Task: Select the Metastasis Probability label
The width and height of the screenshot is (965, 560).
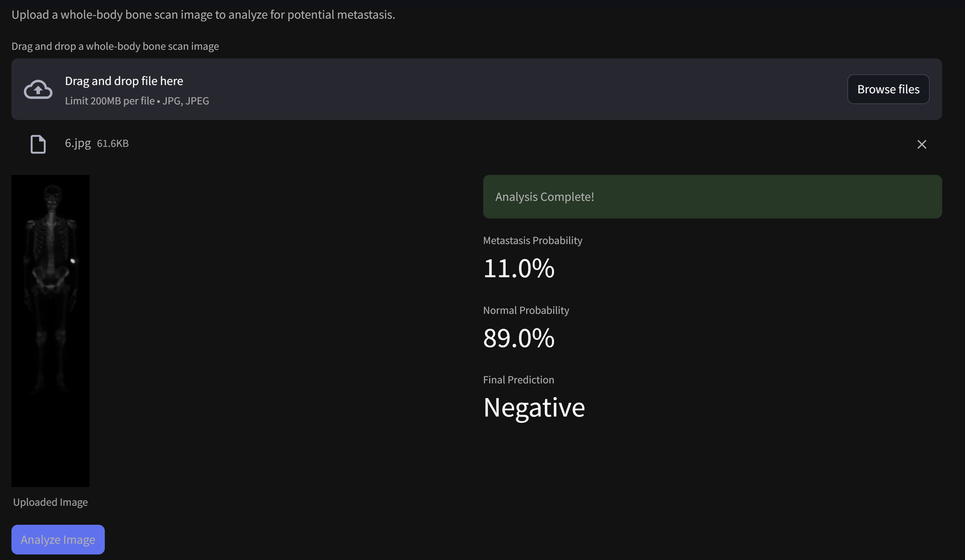Action: point(532,240)
